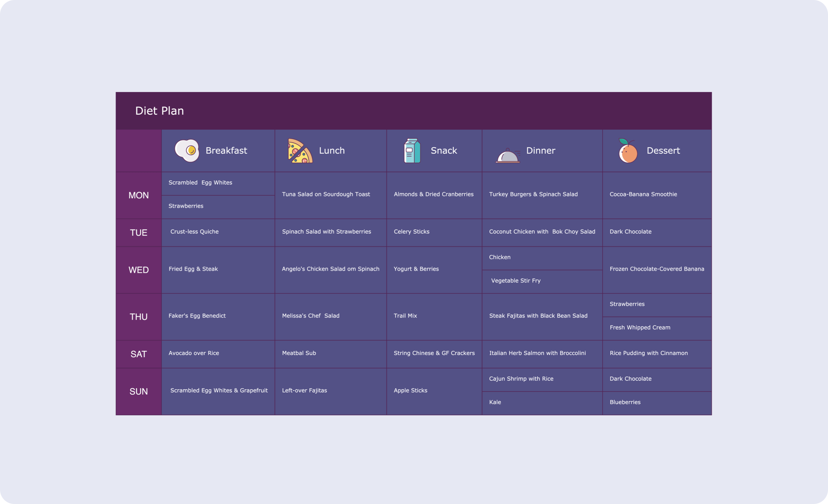Image resolution: width=828 pixels, height=504 pixels.
Task: Click the Breakfast column header label
Action: [x=226, y=151]
